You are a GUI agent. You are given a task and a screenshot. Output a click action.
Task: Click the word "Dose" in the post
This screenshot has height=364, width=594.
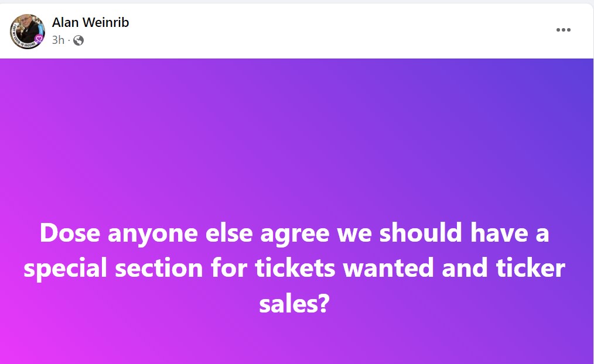70,233
